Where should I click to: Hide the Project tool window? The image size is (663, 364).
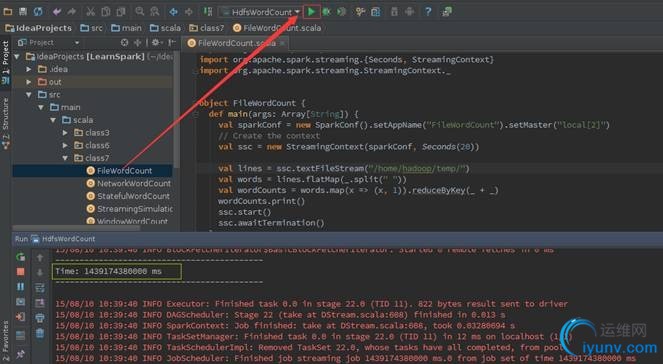coord(172,42)
